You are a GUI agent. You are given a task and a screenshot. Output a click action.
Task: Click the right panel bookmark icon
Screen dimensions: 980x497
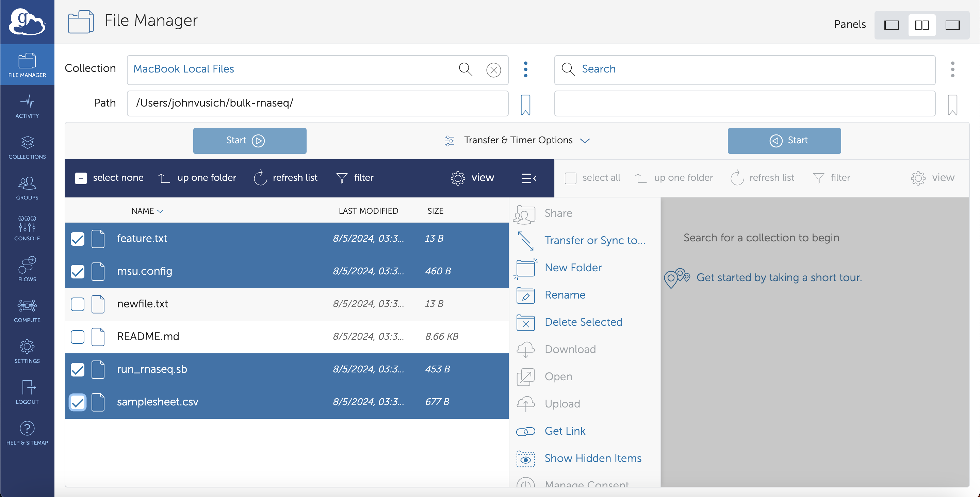(952, 105)
